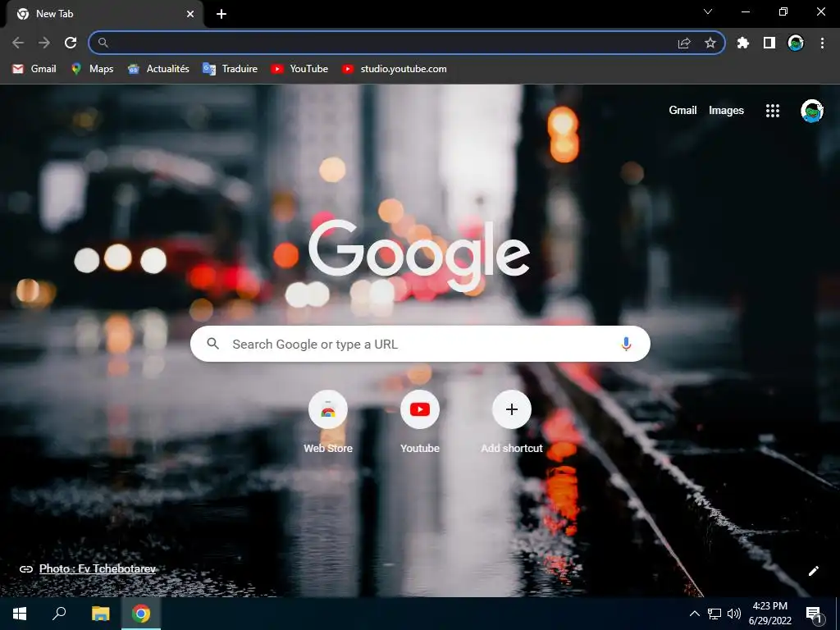The width and height of the screenshot is (840, 630).
Task: Close the New Tab tab
Action: coord(190,14)
